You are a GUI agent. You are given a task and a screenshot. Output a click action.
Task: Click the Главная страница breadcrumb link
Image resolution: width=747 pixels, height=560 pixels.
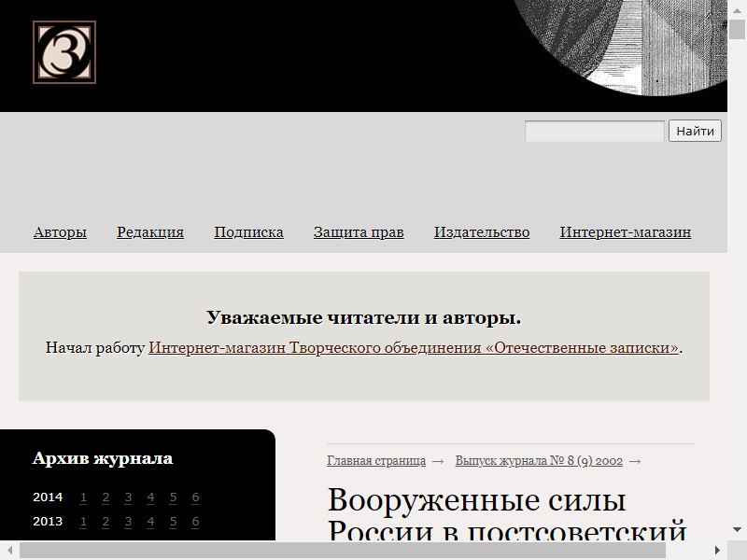pos(376,461)
